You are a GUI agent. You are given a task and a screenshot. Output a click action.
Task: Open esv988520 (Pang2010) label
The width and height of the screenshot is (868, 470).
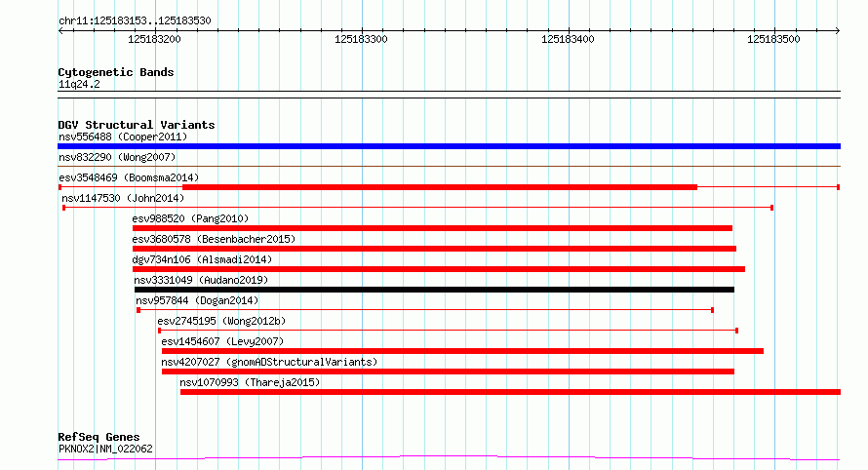(190, 218)
